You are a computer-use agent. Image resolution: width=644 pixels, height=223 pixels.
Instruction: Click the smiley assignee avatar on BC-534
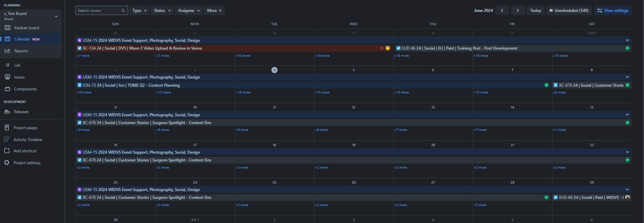[x=388, y=48]
